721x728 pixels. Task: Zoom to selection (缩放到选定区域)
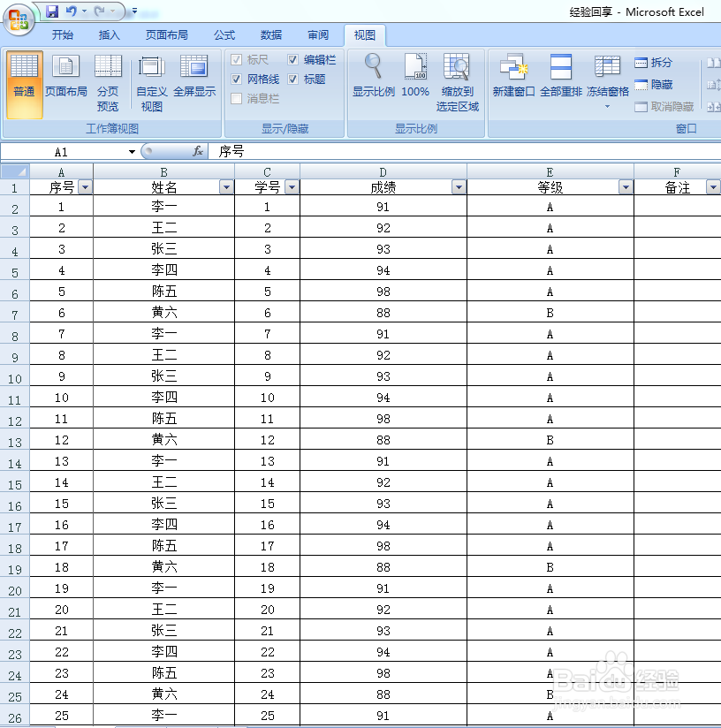click(458, 83)
